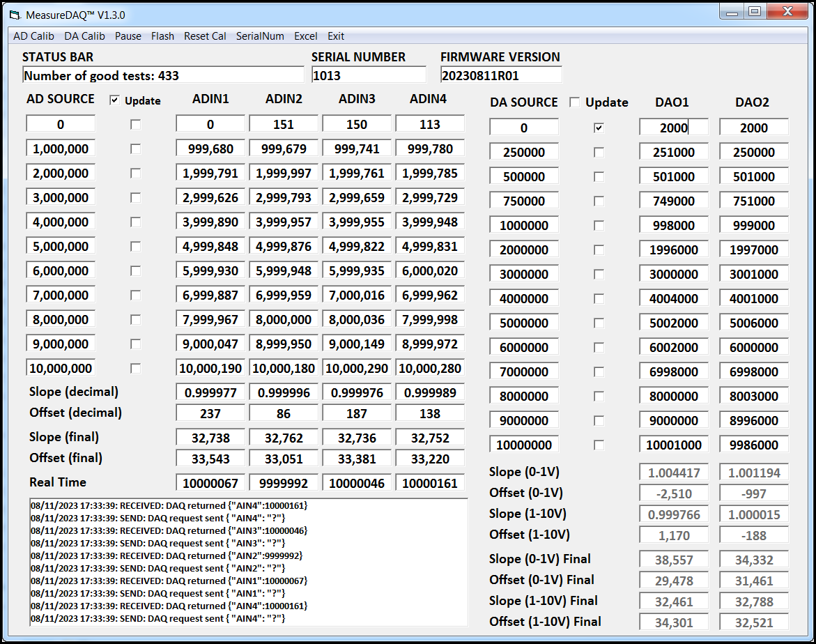Click the SERIAL NUMBER field showing 1013
816x644 pixels.
click(x=368, y=75)
